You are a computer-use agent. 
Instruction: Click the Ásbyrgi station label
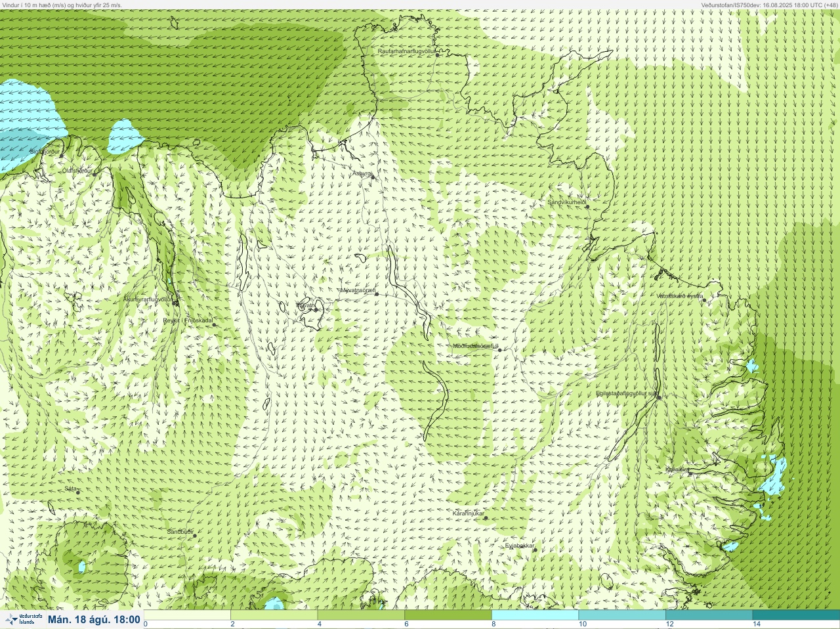[x=362, y=173]
